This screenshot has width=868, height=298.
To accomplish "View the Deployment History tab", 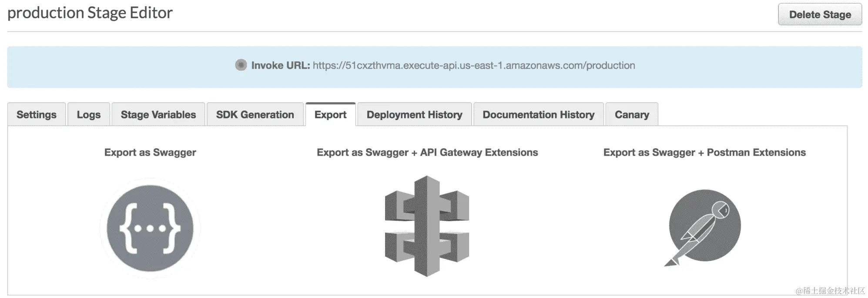I will point(415,114).
